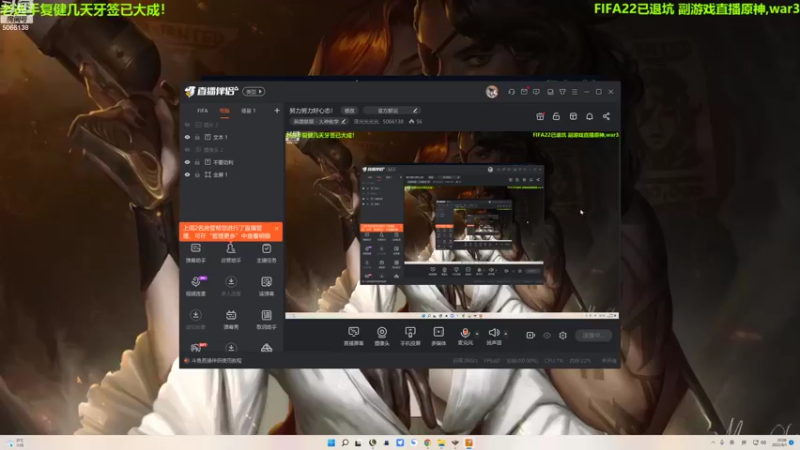The image size is (800, 450).
Task: Open the user avatar profile
Action: tap(492, 92)
